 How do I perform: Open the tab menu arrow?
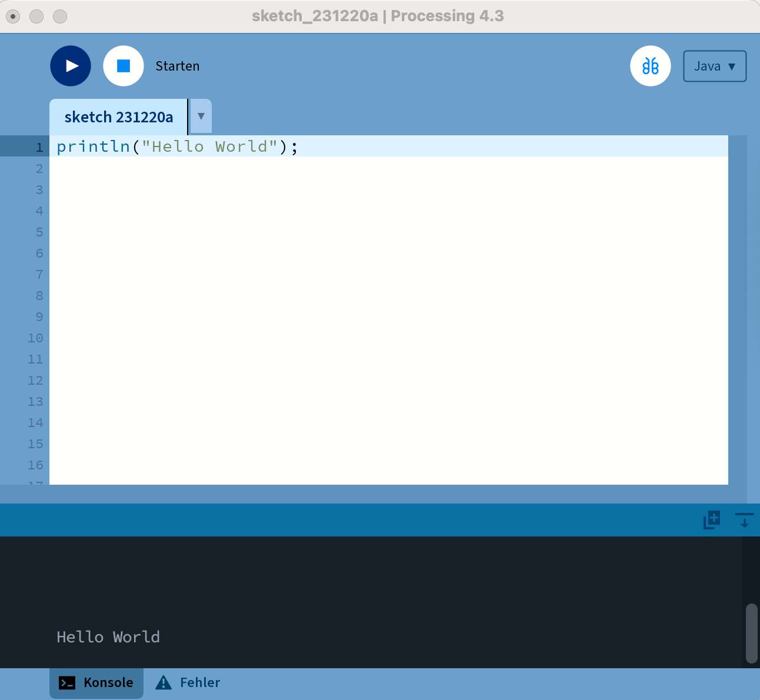[x=201, y=116]
